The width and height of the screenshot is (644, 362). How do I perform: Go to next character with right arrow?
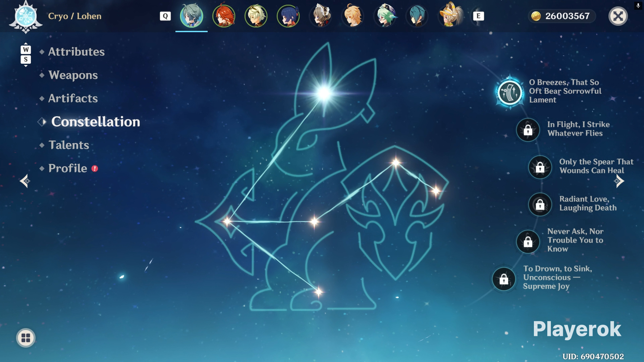coord(619,181)
